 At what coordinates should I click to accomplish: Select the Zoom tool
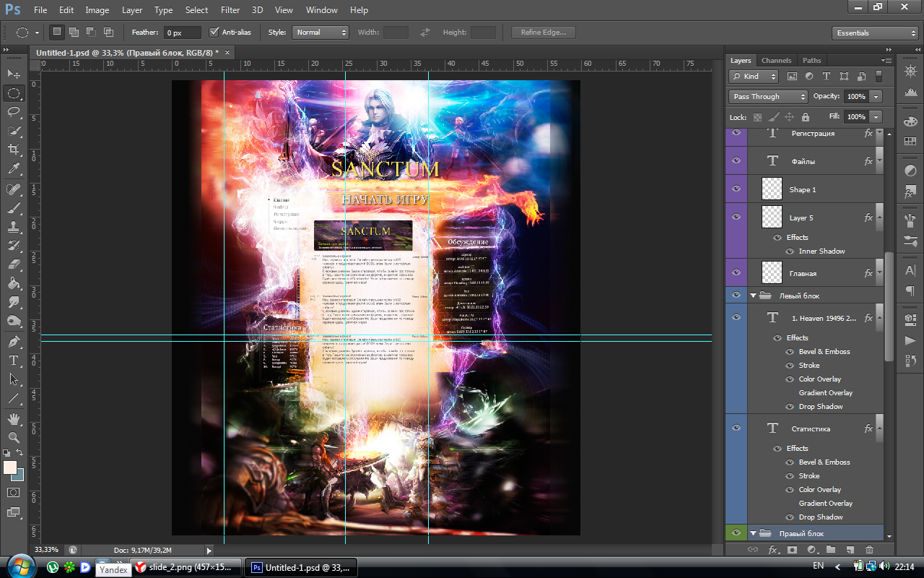tap(14, 438)
